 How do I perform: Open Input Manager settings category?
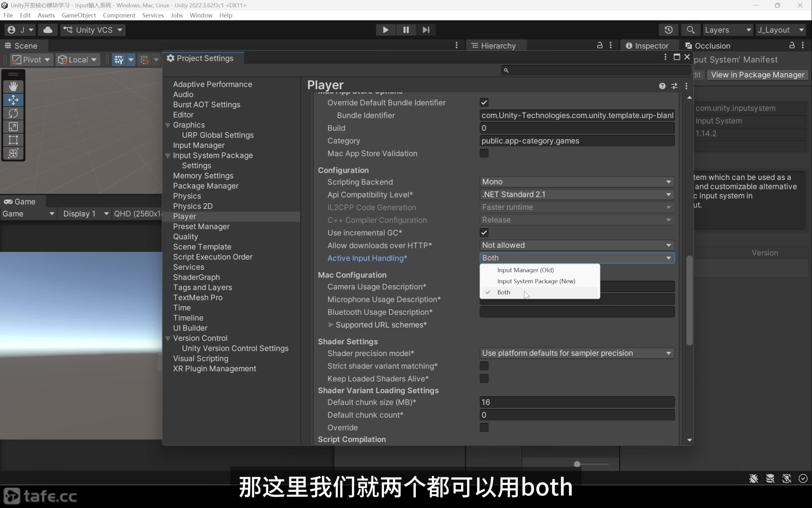[x=199, y=145]
